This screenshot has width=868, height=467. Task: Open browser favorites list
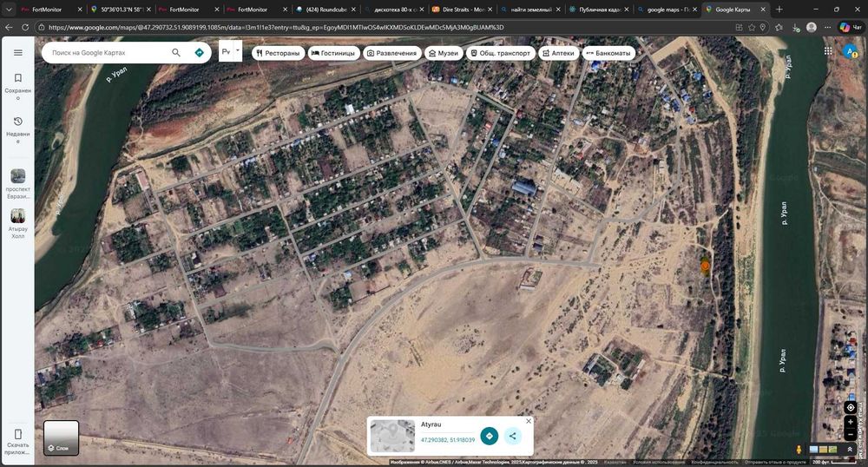click(779, 27)
